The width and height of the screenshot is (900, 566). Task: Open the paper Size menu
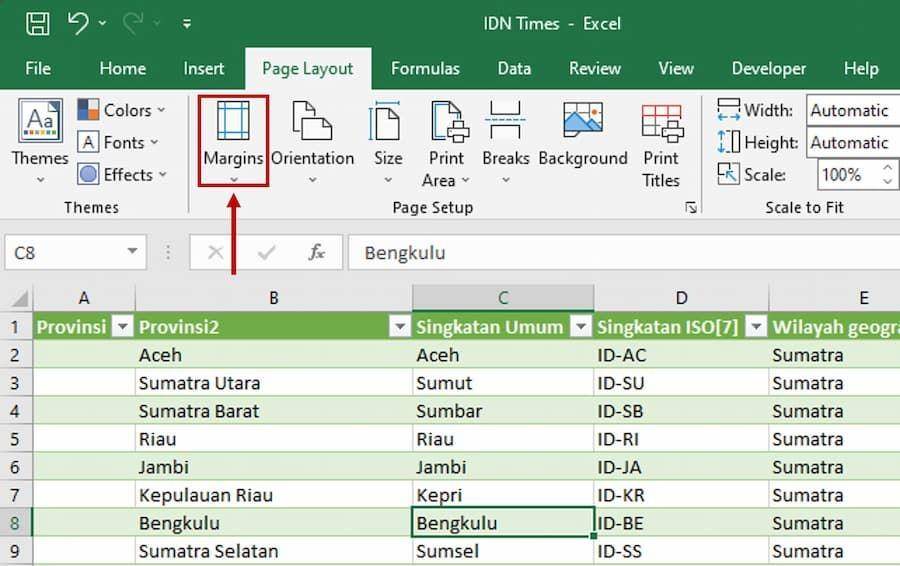click(x=387, y=141)
